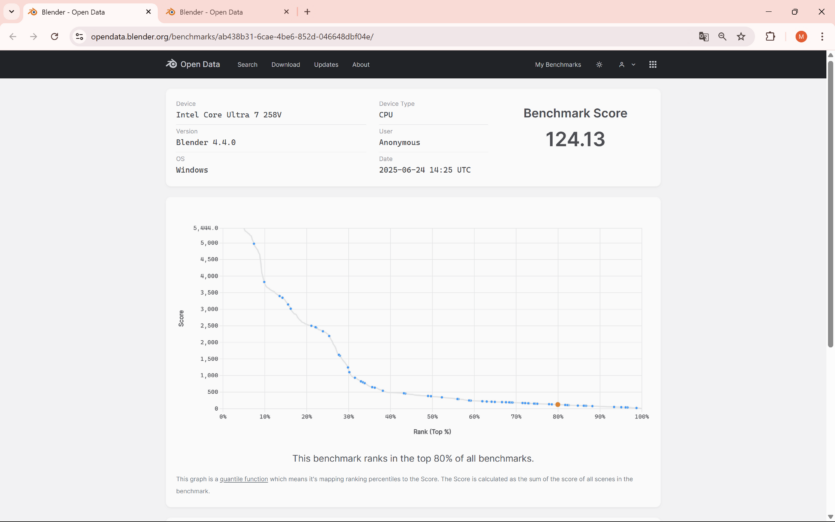Translate this page icon
The image size is (835, 522).
(x=703, y=36)
